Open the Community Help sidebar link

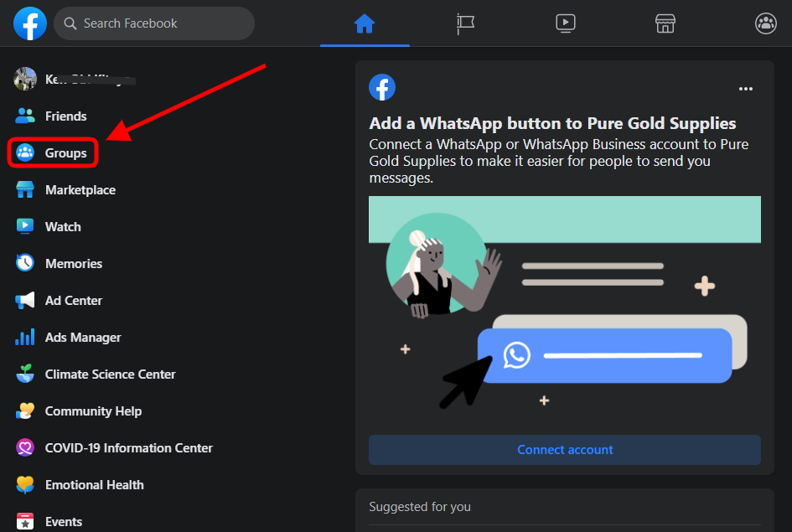pyautogui.click(x=93, y=411)
